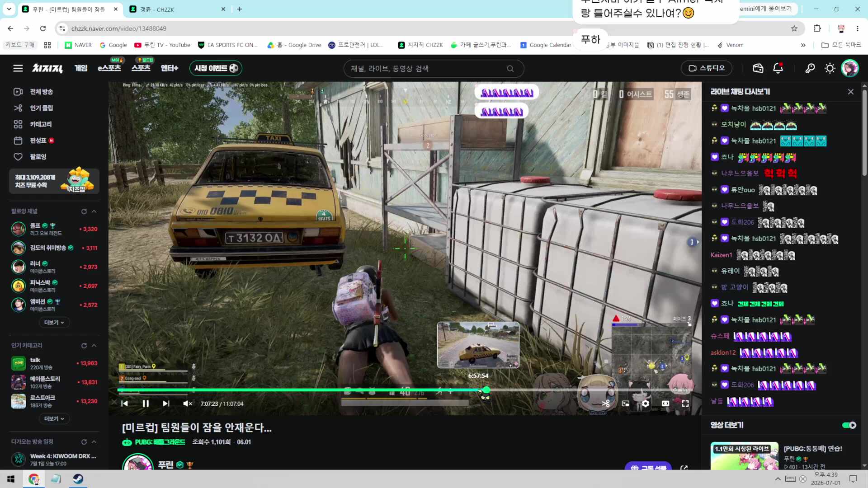Screen dimensions: 868x488
Task: Click the Chzzk home logo
Action: [x=47, y=68]
